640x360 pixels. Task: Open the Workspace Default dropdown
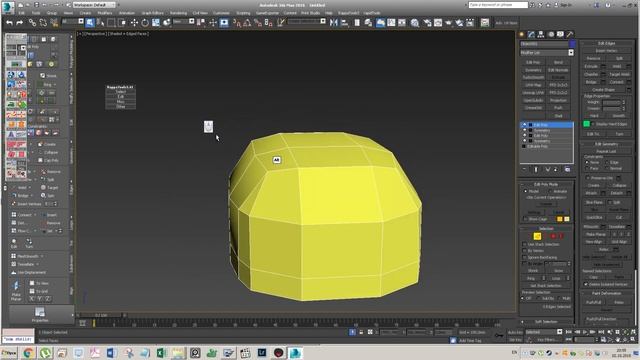[94, 5]
